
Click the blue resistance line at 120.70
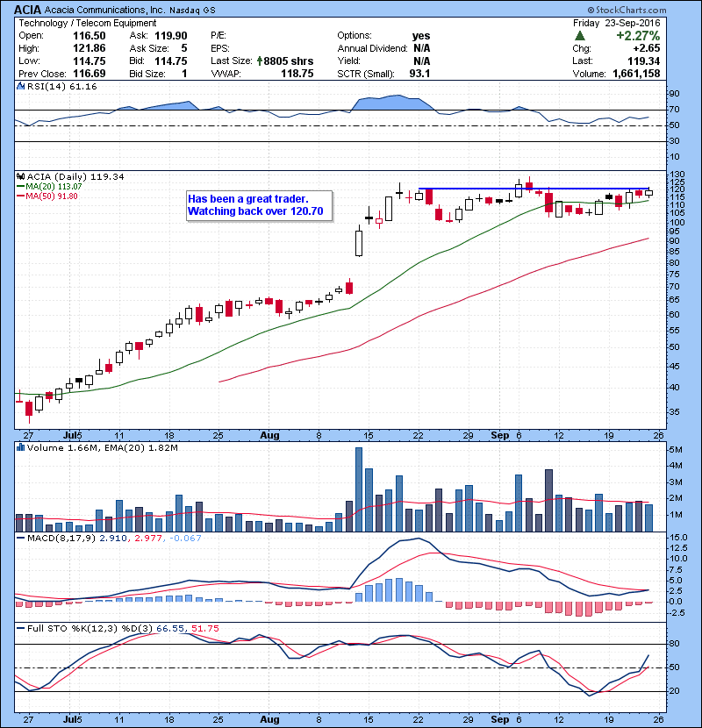pyautogui.click(x=526, y=189)
